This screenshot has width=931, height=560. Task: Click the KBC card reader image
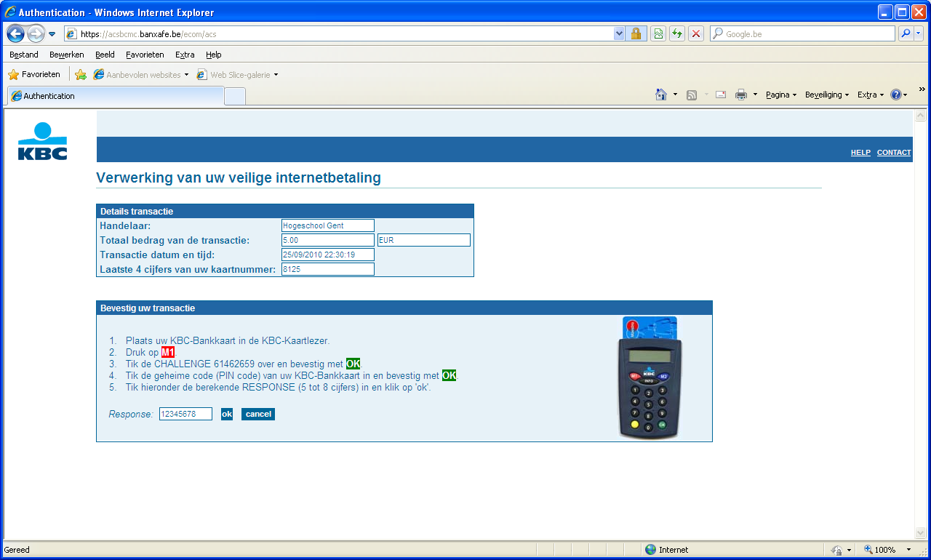coord(649,377)
